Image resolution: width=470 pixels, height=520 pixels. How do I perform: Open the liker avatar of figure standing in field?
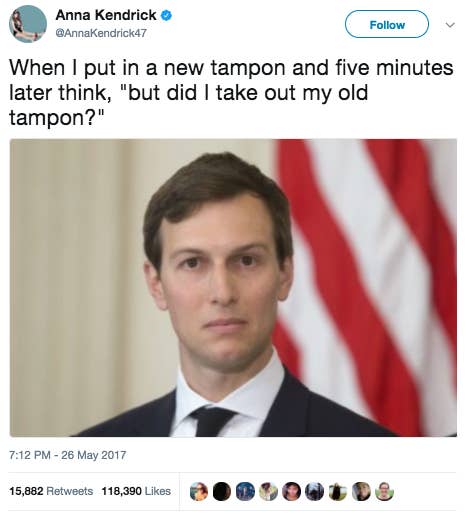pyautogui.click(x=338, y=491)
